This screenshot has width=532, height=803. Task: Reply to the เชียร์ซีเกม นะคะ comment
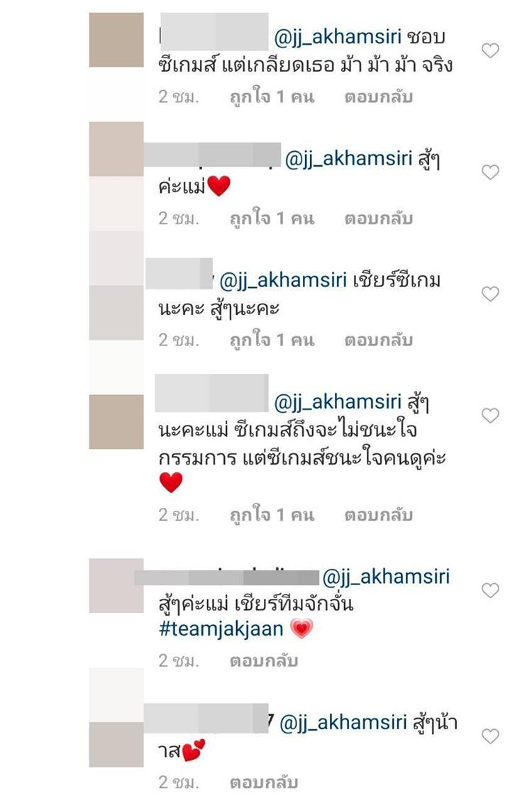pyautogui.click(x=378, y=340)
